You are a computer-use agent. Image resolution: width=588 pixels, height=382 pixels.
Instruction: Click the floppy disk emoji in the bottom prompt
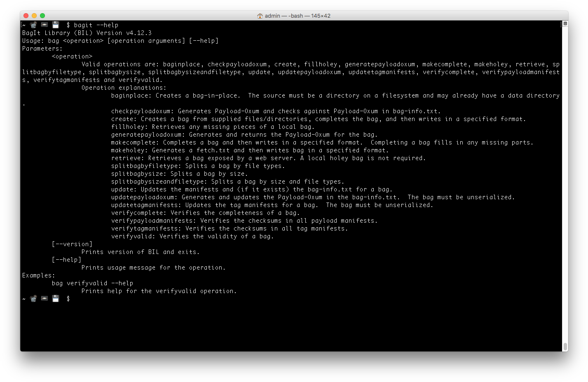[55, 298]
